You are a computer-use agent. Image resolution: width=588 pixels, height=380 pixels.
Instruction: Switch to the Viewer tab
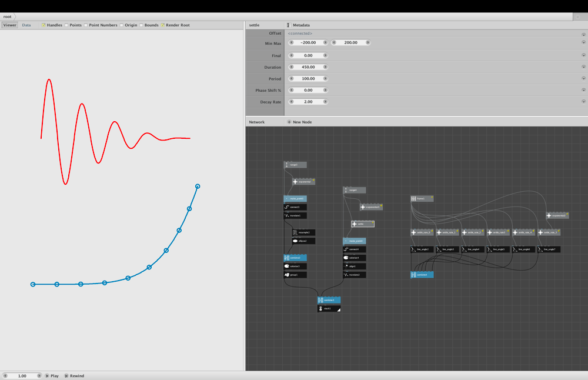coord(10,25)
